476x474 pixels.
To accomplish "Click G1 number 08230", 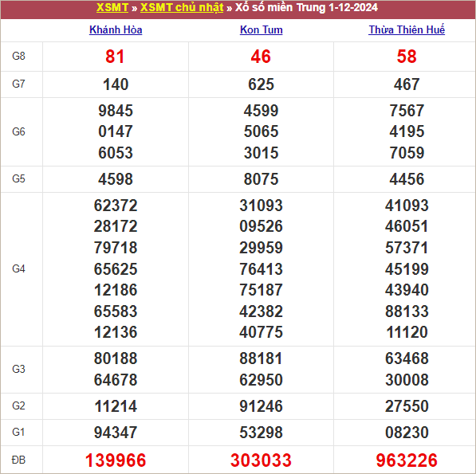I will pos(407,433).
